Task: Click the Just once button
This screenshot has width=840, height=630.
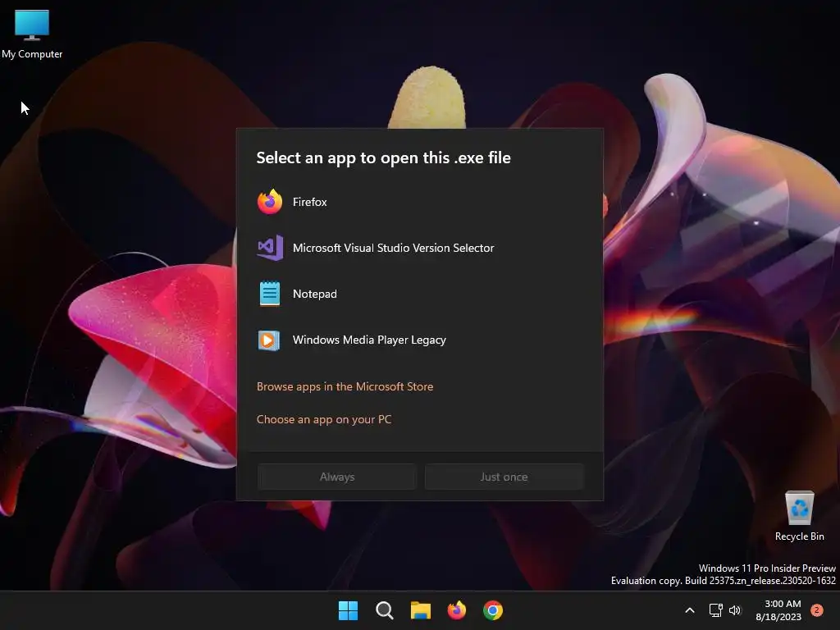Action: click(504, 477)
